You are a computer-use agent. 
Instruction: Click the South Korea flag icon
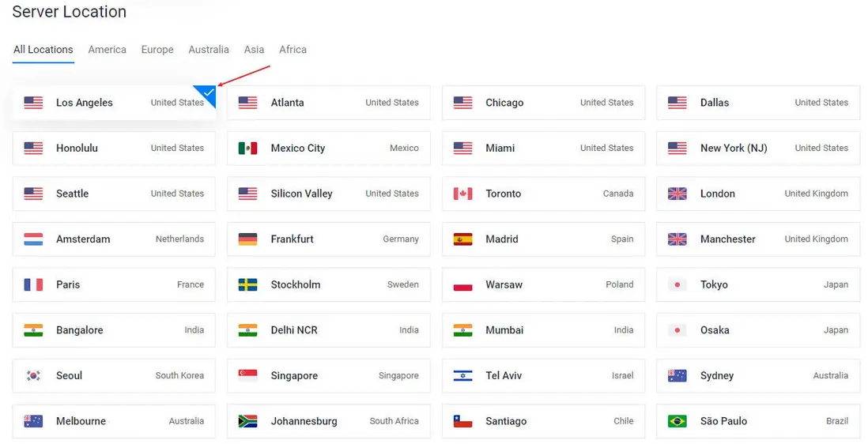tap(33, 376)
